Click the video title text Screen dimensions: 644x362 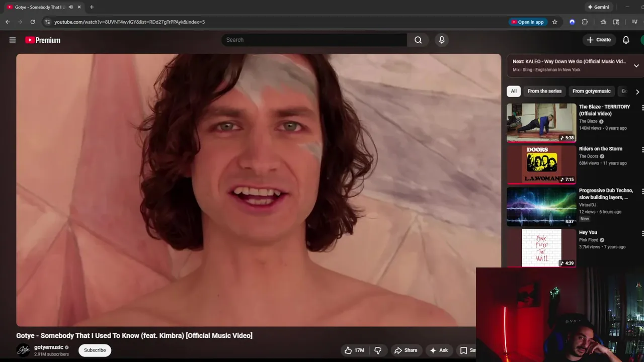tap(134, 335)
